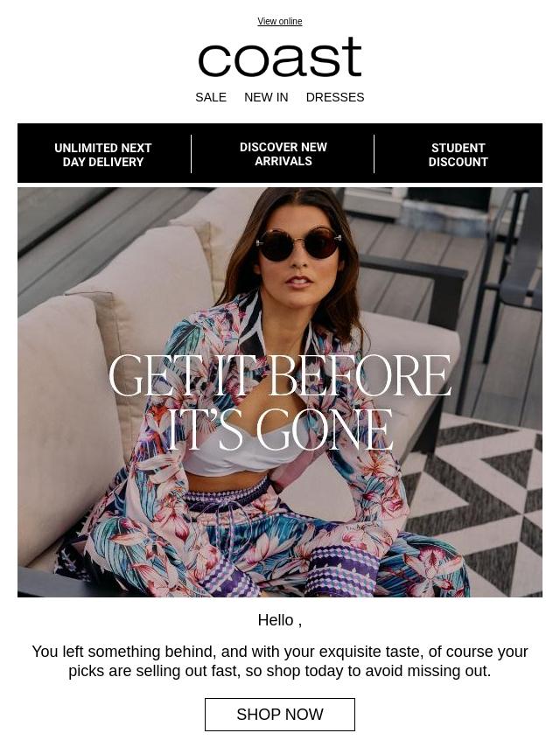560x747 pixels.
Task: Select DRESSES in the navigation
Action: [335, 97]
